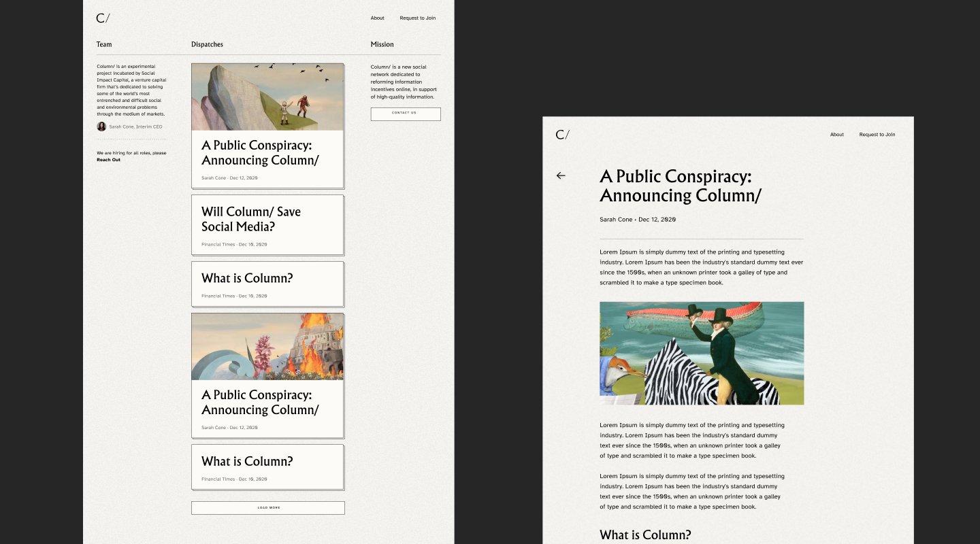Screen dimensions: 980x544
Task: Open last "What is Column?" dispatch card
Action: (267, 466)
